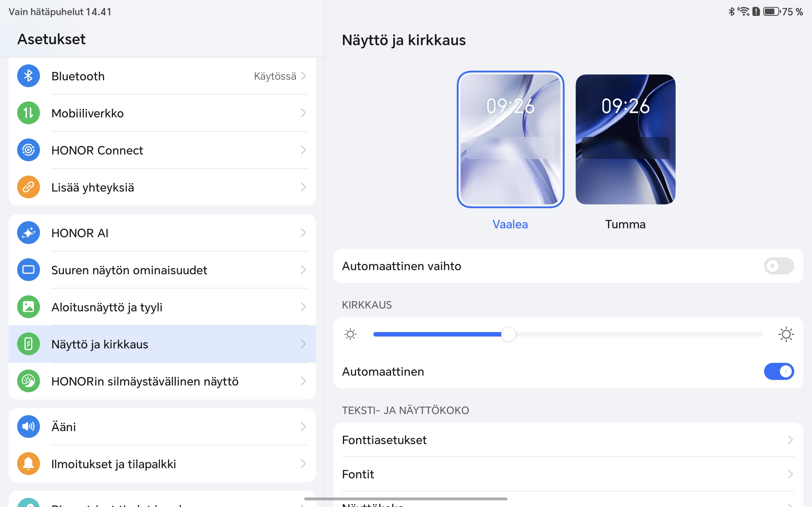Click chevron next to Aloitusnäyttö ja tyyli
The width and height of the screenshot is (812, 507).
[303, 307]
